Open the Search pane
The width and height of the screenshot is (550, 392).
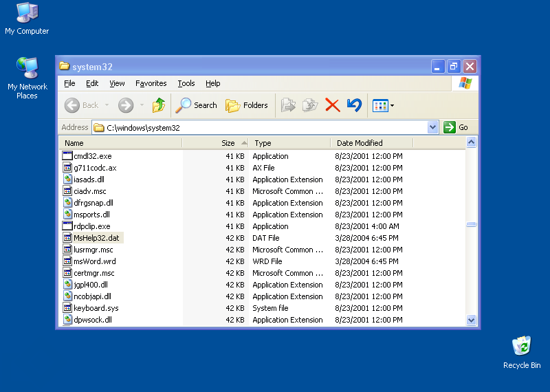click(197, 105)
